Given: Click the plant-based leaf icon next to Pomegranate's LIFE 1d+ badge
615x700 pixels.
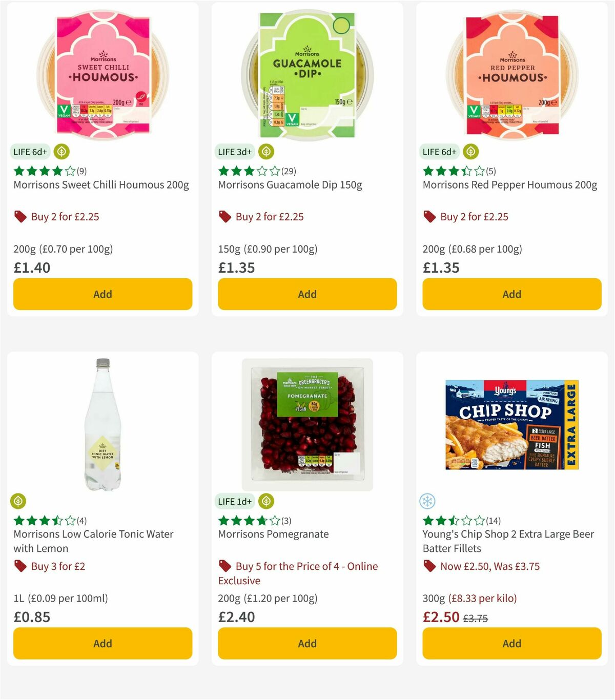Looking at the screenshot, I should [x=265, y=501].
